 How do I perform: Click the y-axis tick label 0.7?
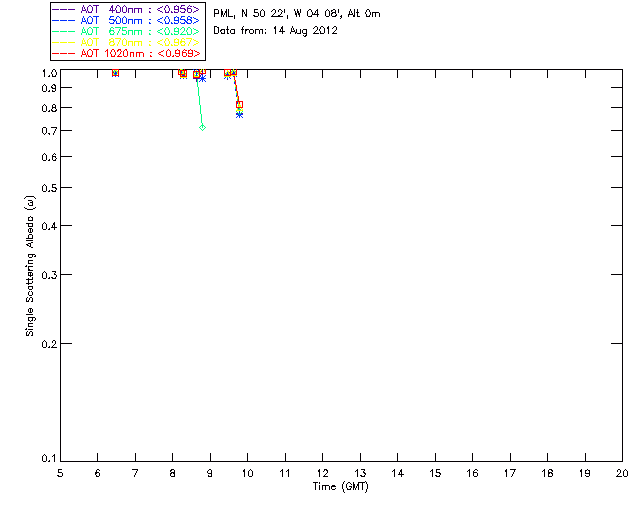[49, 131]
